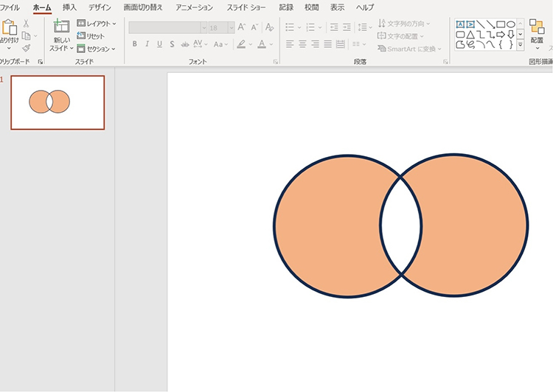Switch to the Design (デザイン) tab
This screenshot has height=392, width=553.
(x=100, y=7)
